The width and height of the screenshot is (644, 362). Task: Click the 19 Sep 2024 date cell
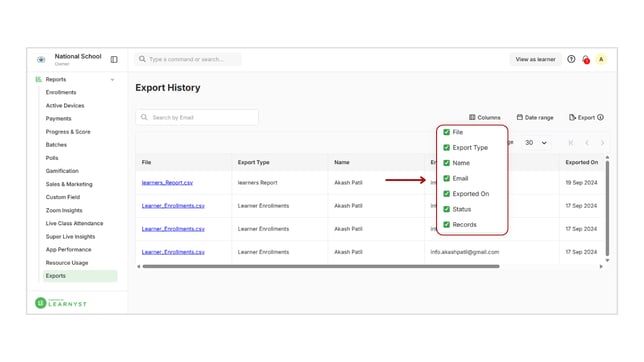pyautogui.click(x=581, y=182)
